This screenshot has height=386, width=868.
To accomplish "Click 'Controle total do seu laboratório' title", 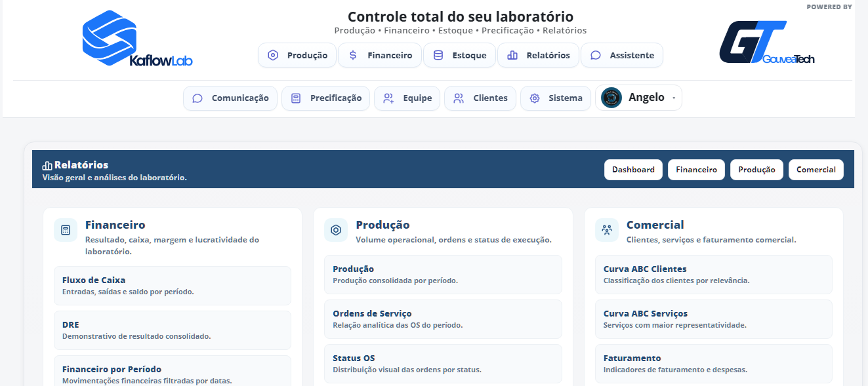I will pyautogui.click(x=461, y=17).
